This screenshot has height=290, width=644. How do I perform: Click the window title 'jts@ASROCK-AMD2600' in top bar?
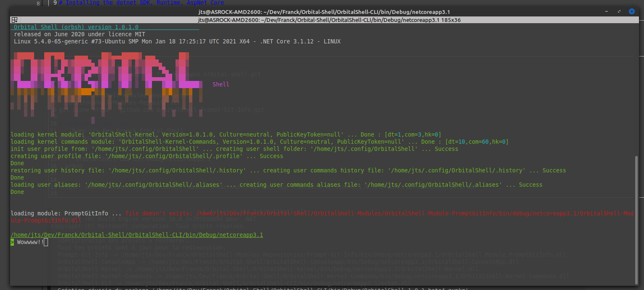[324, 12]
